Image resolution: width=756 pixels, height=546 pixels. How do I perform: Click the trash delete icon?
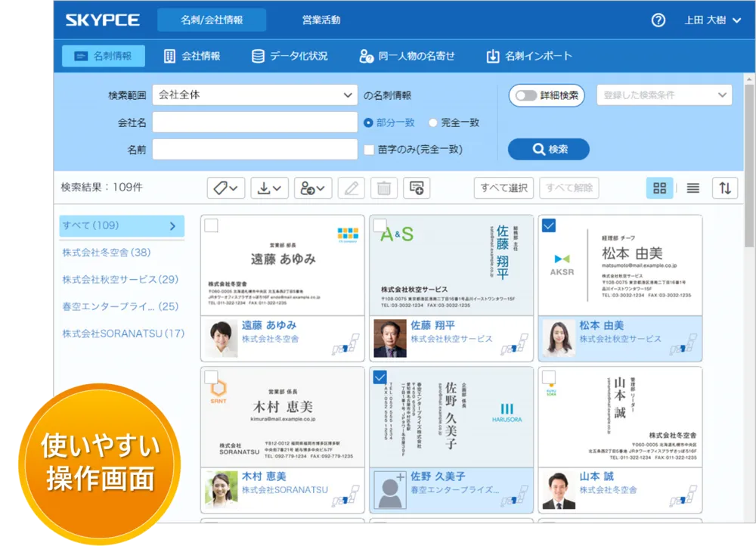pos(384,188)
